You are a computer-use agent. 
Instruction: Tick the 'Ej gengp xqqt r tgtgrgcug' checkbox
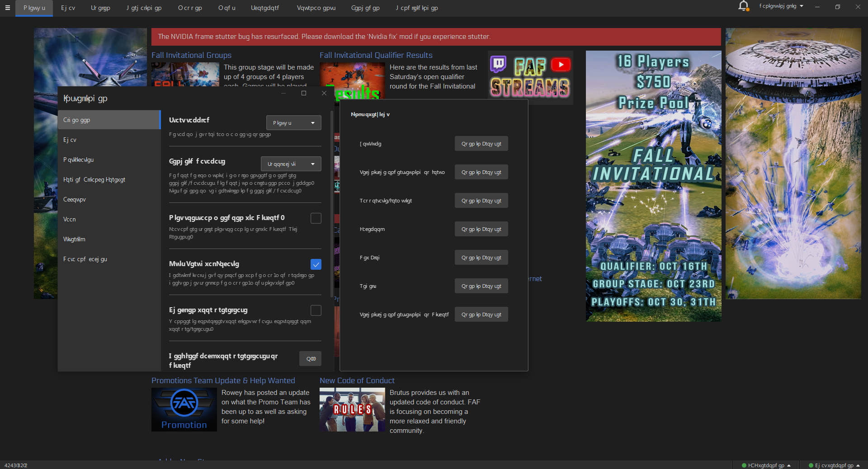click(316, 310)
